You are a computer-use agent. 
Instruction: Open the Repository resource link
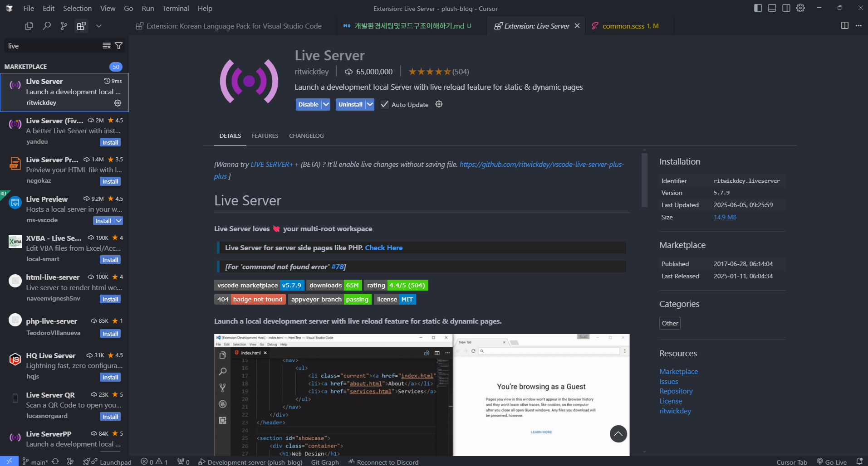click(676, 391)
